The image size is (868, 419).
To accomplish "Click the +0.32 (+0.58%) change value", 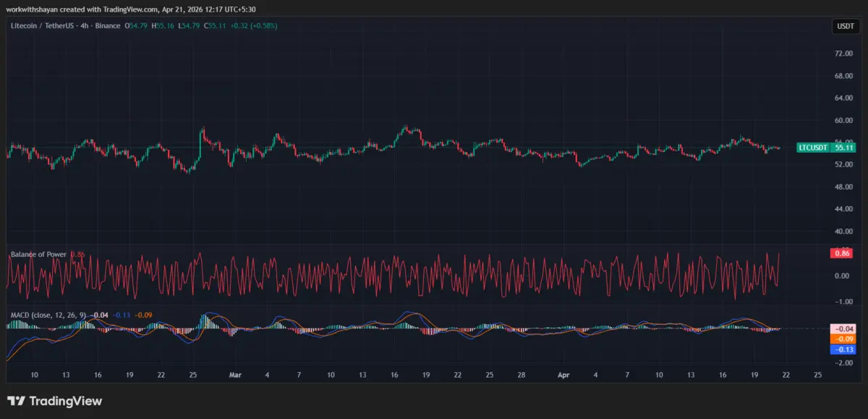I will pos(254,26).
